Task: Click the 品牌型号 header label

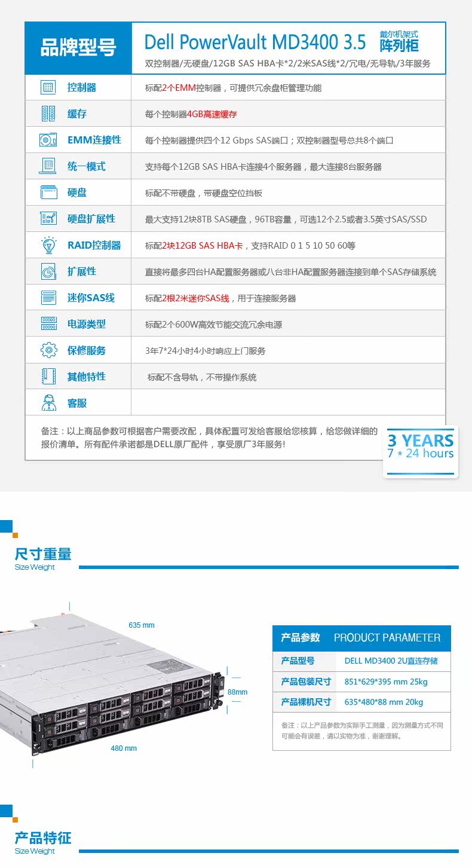Action: pos(78,48)
